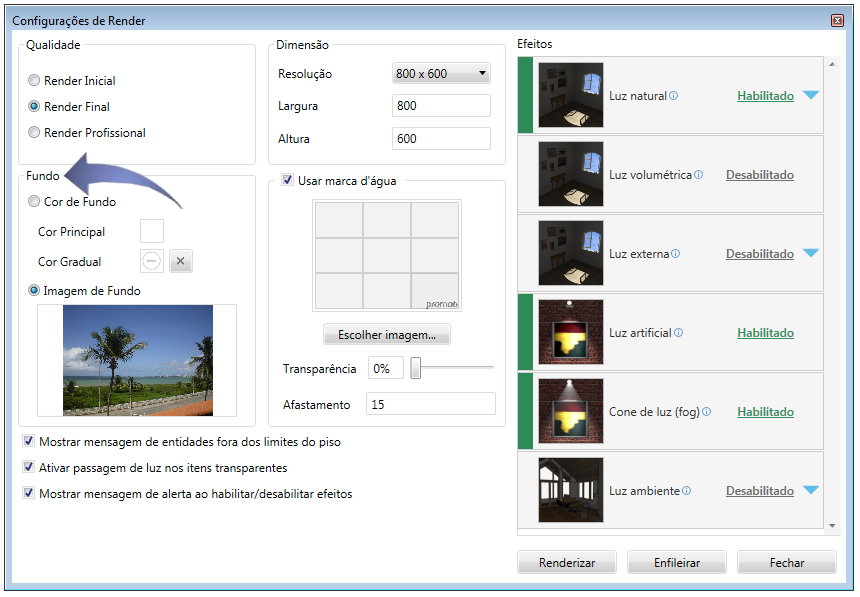Click the info icon next to Luz natural
Screen dimensions: 860x597
tap(674, 95)
